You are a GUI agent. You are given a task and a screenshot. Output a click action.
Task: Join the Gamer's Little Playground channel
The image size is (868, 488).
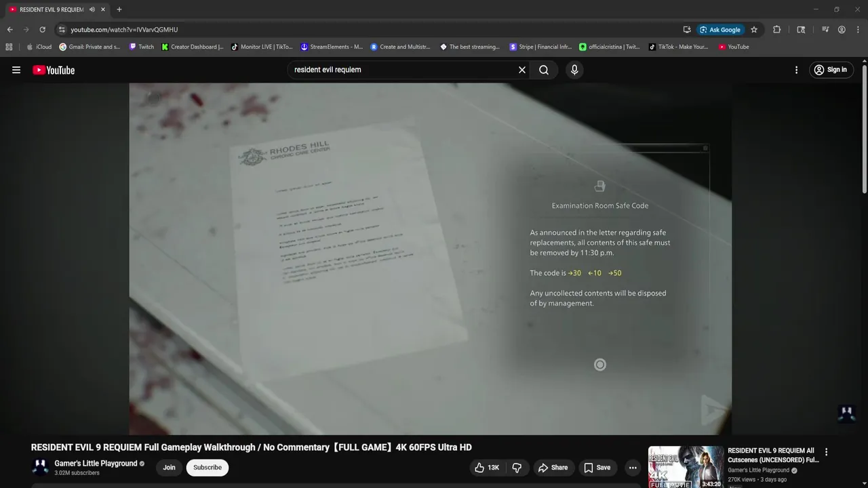tap(170, 468)
